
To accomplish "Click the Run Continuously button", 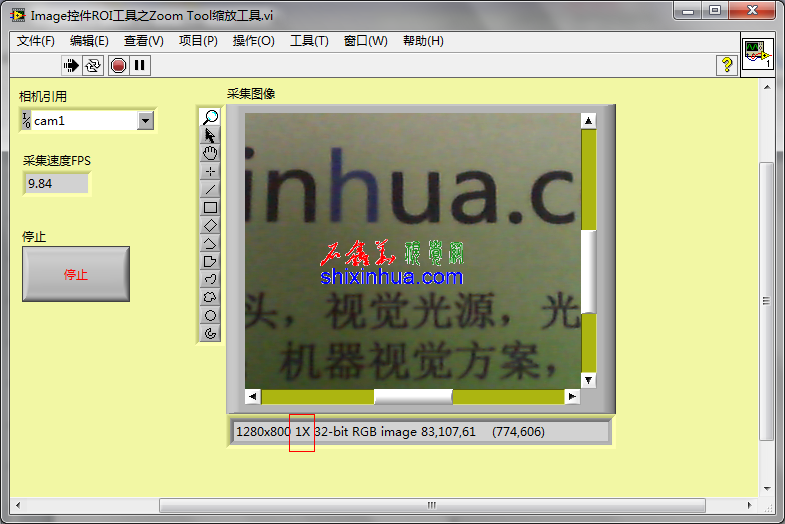I will (93, 66).
